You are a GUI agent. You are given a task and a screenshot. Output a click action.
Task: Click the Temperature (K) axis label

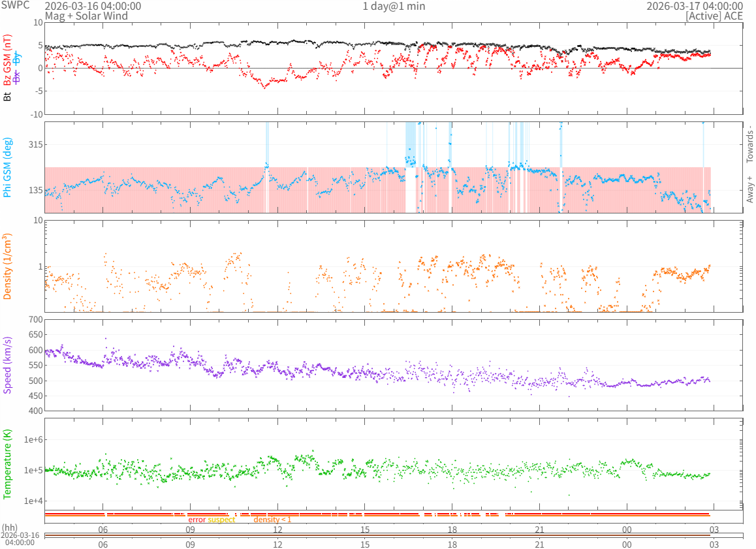(7, 464)
